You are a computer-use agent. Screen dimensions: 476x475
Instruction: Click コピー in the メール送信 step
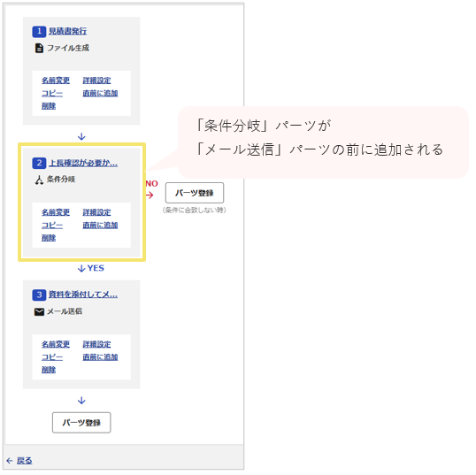[52, 357]
